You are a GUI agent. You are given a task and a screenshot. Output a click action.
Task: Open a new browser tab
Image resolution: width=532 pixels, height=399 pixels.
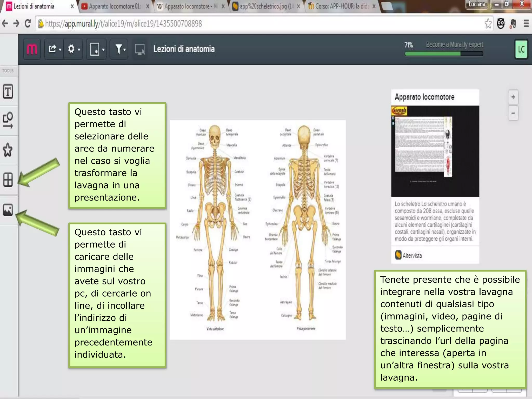[387, 6]
